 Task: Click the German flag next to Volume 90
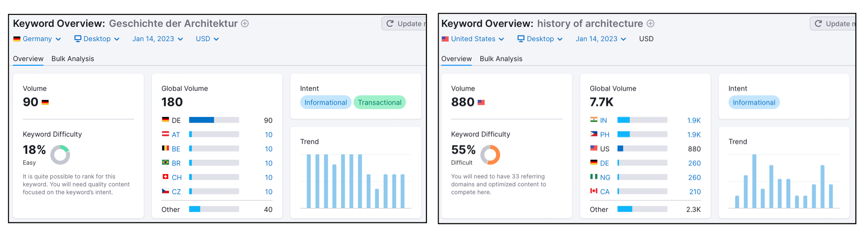tap(45, 103)
